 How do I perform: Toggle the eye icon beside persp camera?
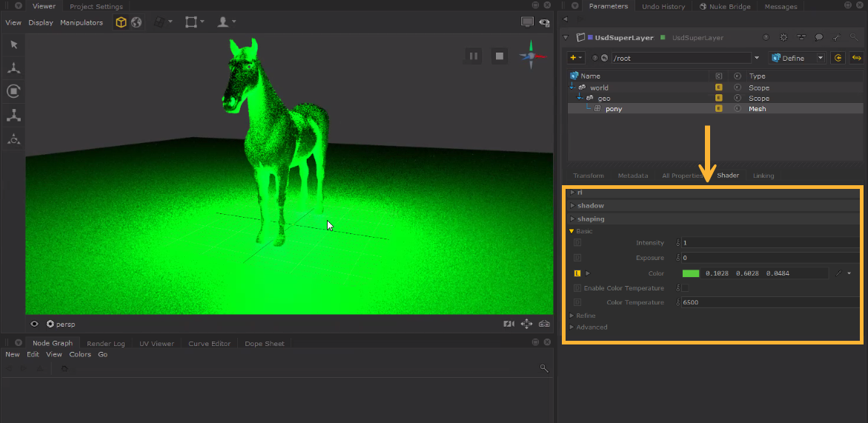(x=34, y=324)
